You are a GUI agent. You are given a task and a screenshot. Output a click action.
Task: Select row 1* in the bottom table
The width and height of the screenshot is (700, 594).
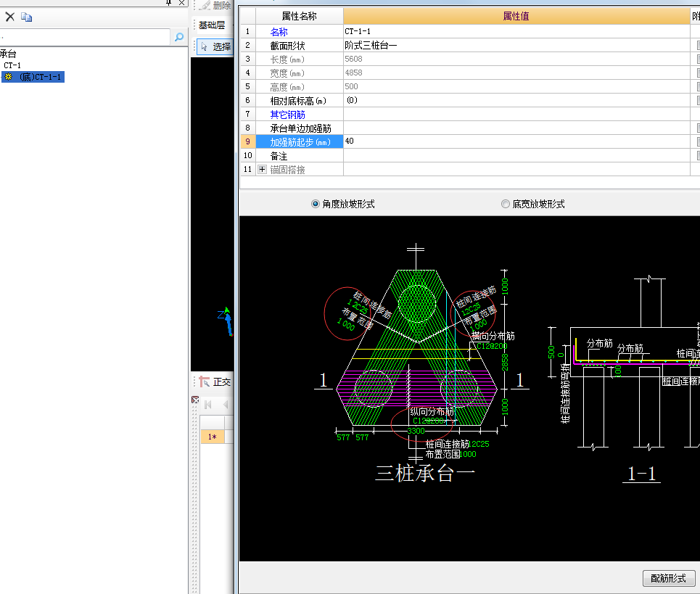(x=212, y=437)
